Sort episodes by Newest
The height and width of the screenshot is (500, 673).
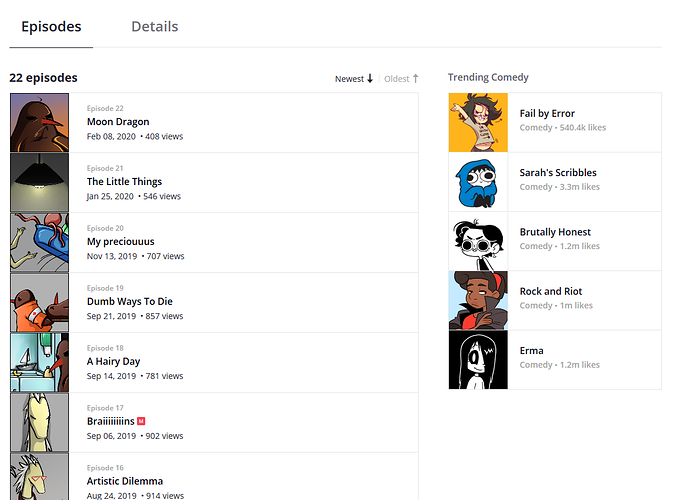(x=349, y=79)
